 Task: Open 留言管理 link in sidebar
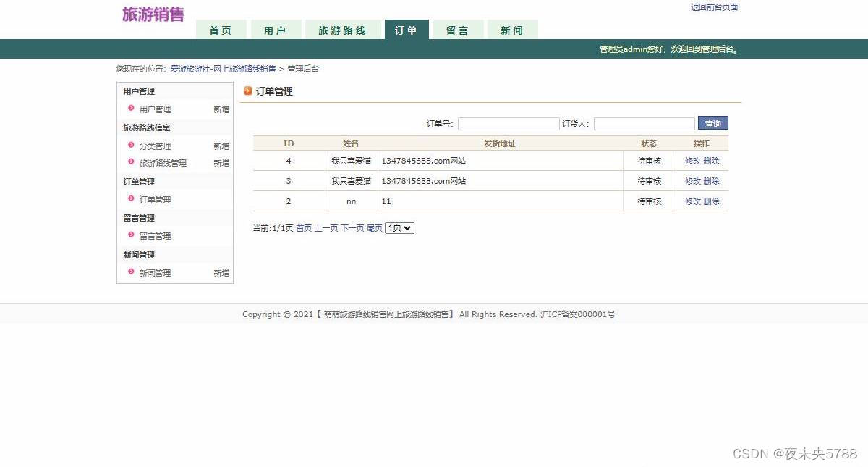156,235
